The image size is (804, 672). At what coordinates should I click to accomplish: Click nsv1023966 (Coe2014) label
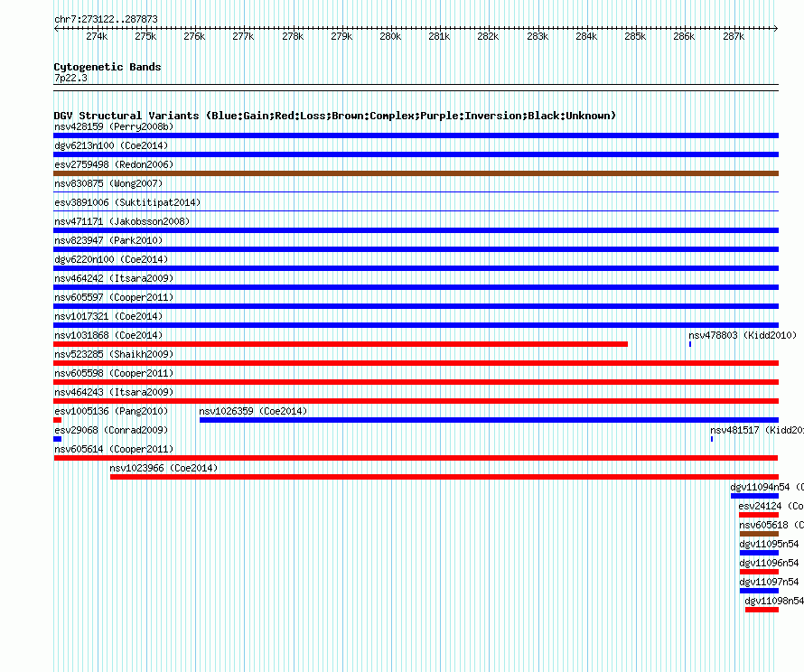[164, 468]
